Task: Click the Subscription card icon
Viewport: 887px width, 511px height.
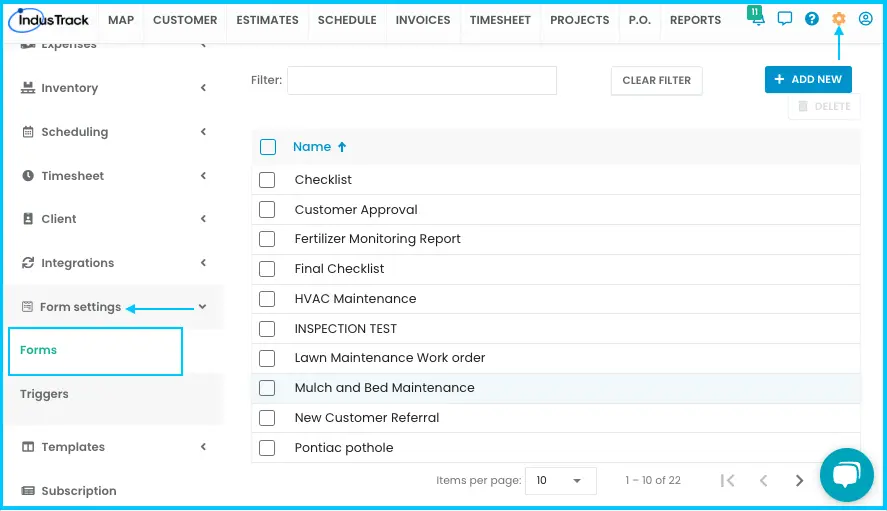Action: click(x=28, y=491)
